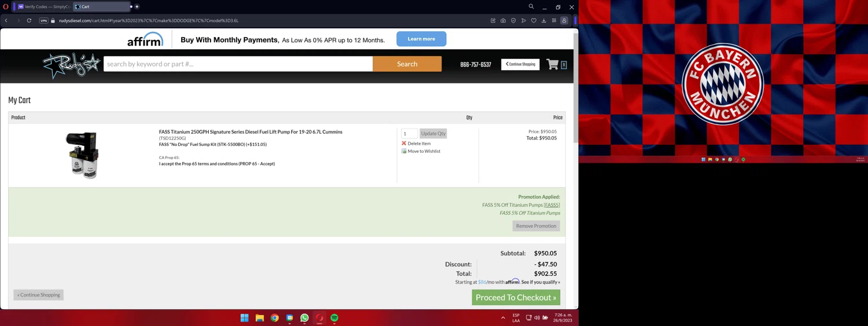Viewport: 868px width, 326px height.
Task: Open File Explorer from taskbar
Action: tap(260, 318)
